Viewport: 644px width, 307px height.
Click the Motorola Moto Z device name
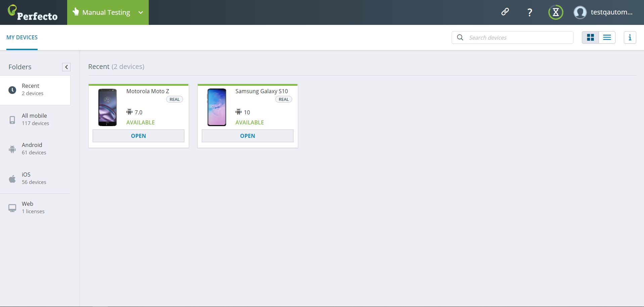tap(148, 91)
